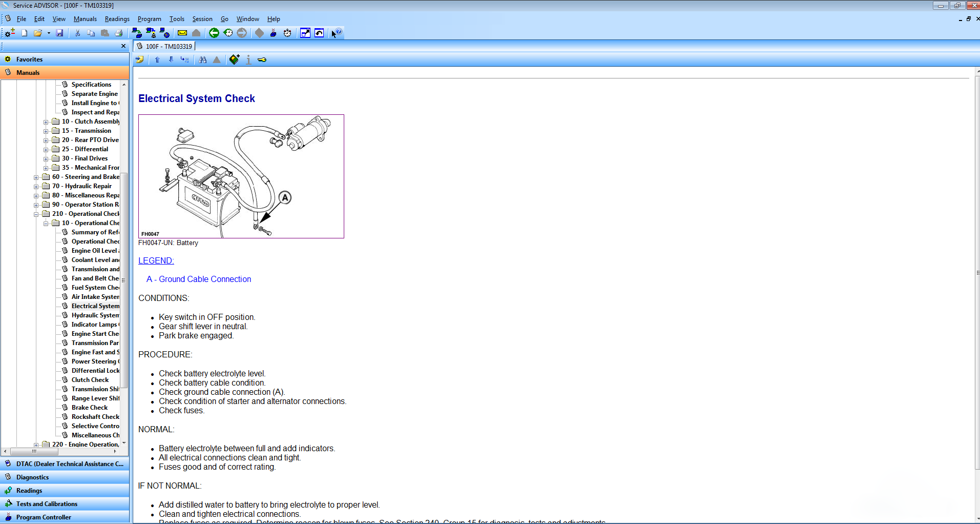Click the new document icon in the toolbar

point(24,33)
